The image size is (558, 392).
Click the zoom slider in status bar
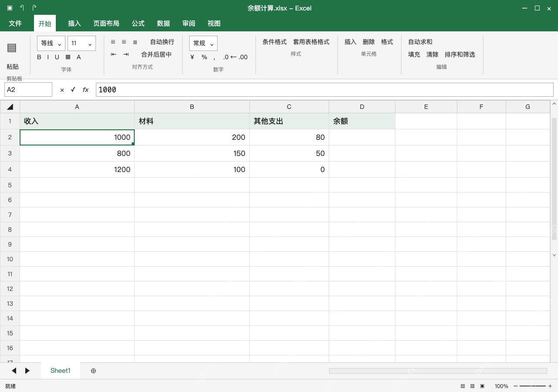coord(533,386)
